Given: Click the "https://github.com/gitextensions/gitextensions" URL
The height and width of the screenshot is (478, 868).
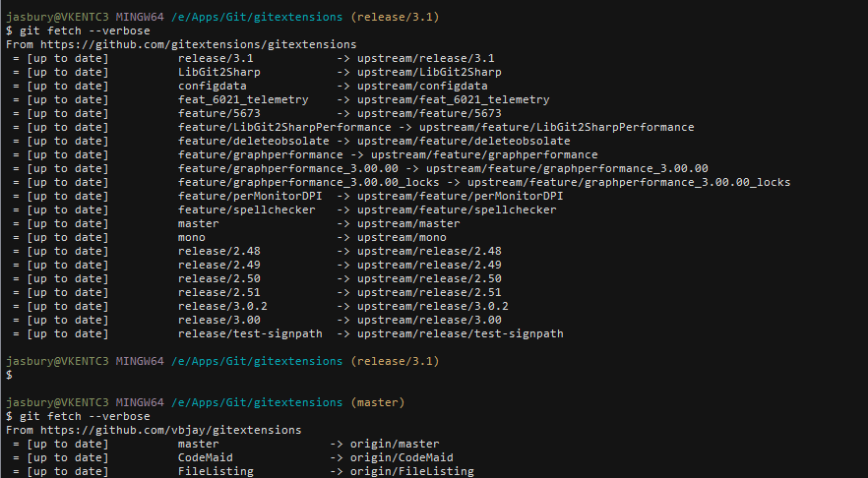Looking at the screenshot, I should (x=198, y=45).
